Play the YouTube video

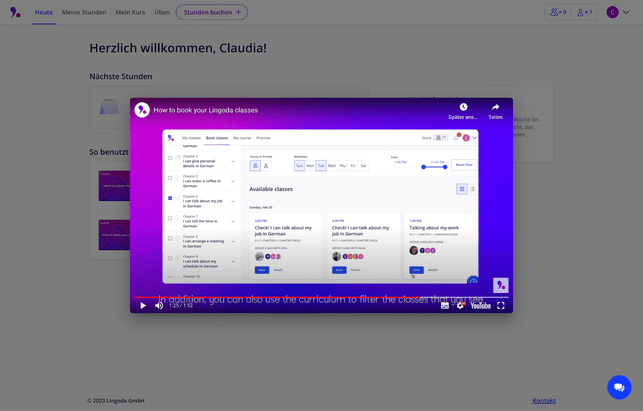coord(143,305)
